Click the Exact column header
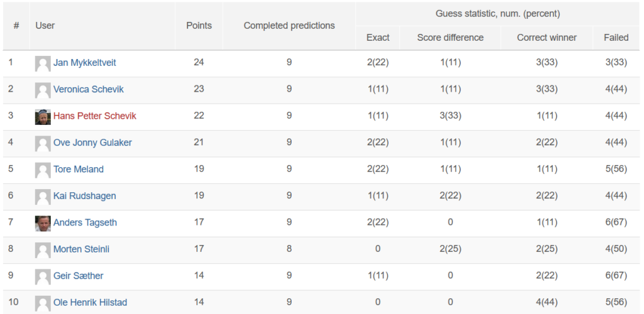This screenshot has height=314, width=644. click(x=378, y=38)
